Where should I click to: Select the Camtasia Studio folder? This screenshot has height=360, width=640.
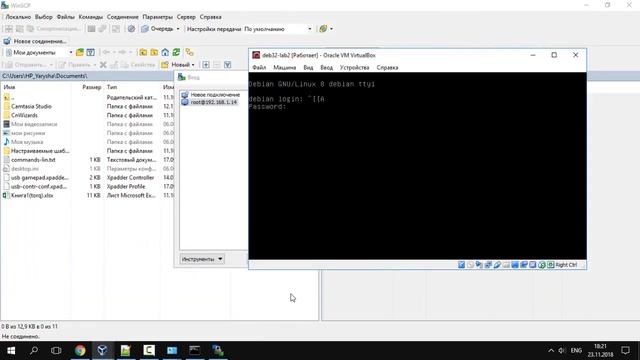coord(31,106)
